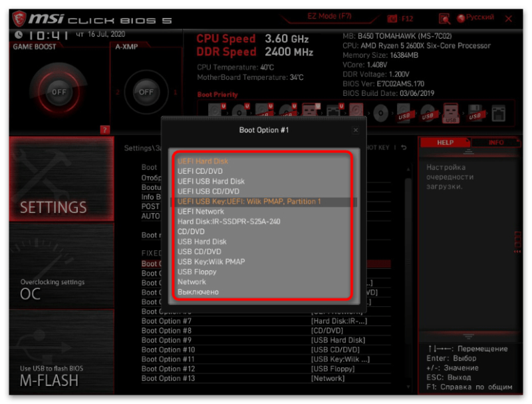The image size is (532, 404).
Task: Click USB Floppy icon in Boot Priority bar
Action: click(x=475, y=113)
